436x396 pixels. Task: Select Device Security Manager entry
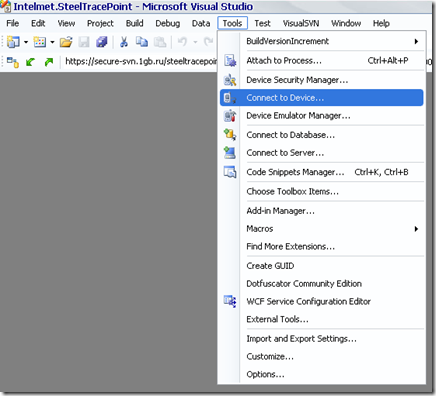322,80
